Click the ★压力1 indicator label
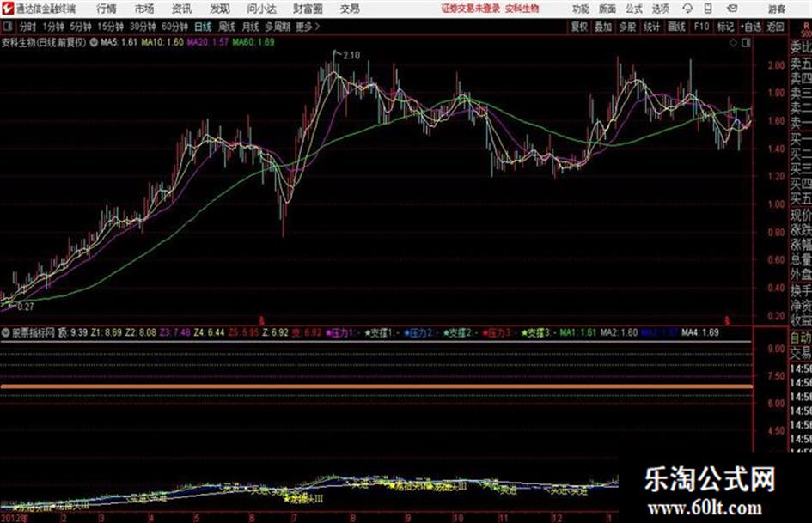The width and height of the screenshot is (812, 523). pyautogui.click(x=342, y=333)
